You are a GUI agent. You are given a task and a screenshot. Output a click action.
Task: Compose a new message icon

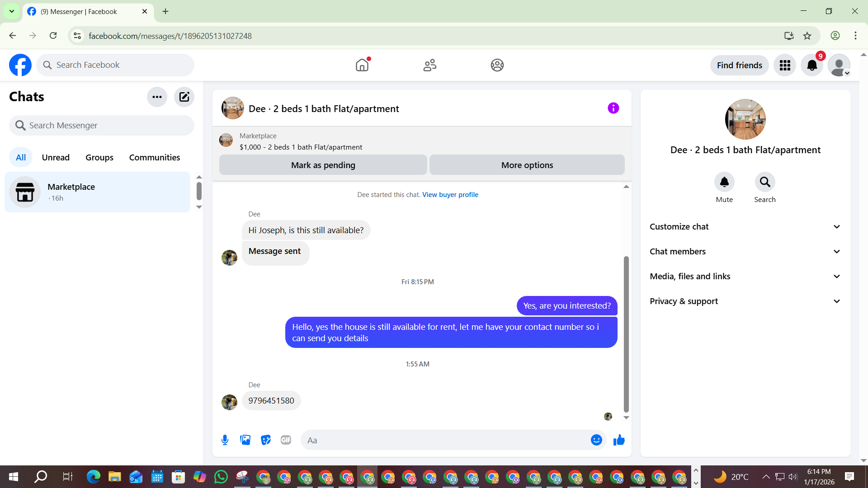tap(184, 97)
